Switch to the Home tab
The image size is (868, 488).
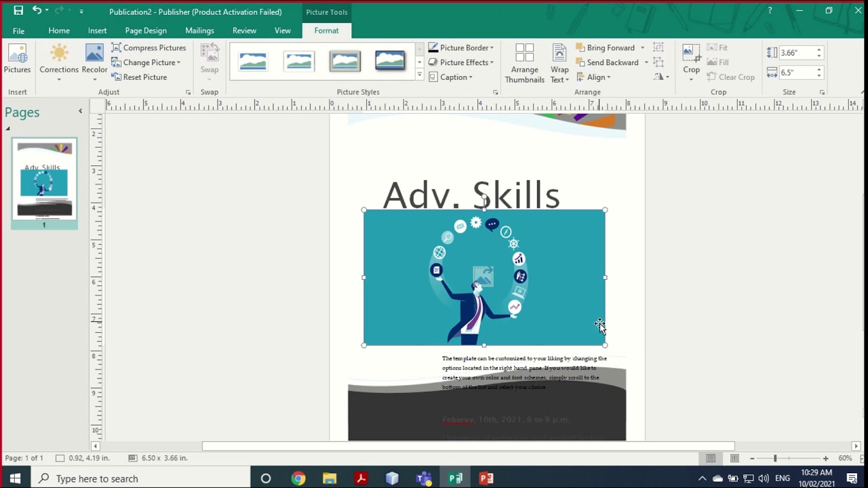coord(59,30)
